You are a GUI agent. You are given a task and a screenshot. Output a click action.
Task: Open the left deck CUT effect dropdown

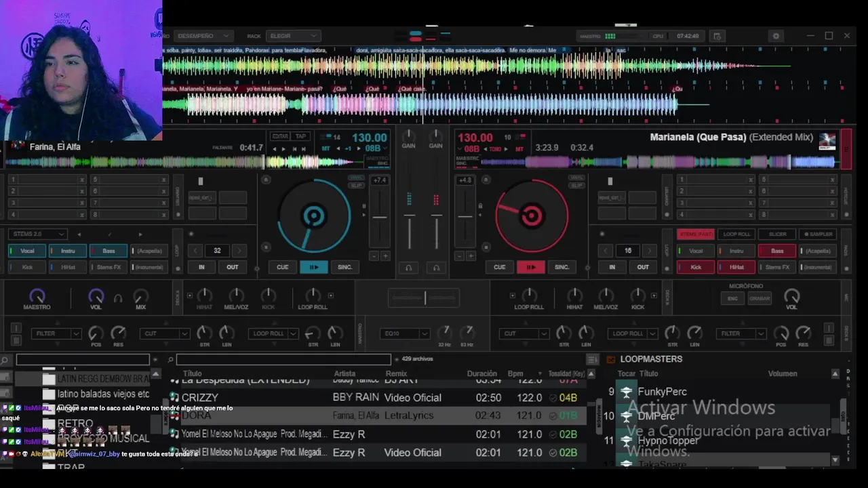[165, 333]
